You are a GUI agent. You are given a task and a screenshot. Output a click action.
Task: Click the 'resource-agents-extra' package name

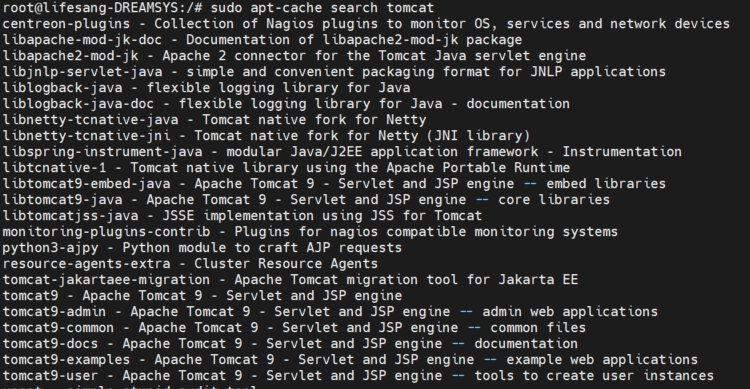[86, 264]
